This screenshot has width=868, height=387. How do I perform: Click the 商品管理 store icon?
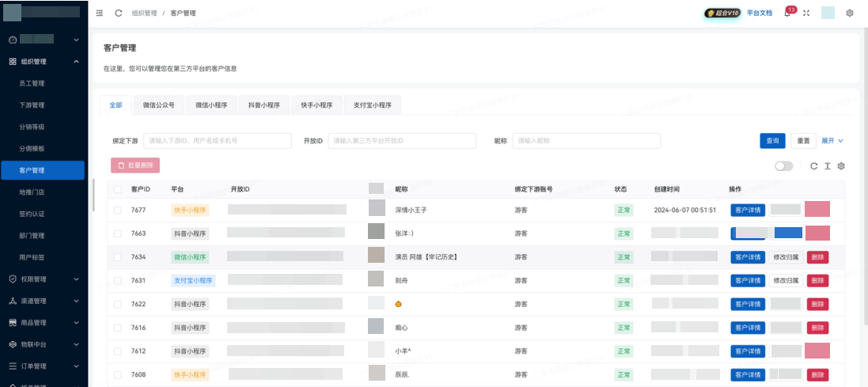(x=13, y=323)
